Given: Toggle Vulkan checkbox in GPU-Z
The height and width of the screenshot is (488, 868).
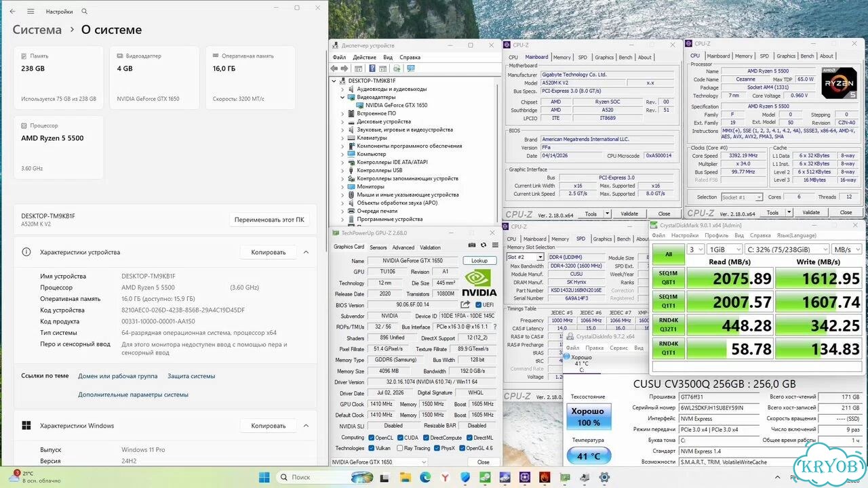Looking at the screenshot, I should [372, 448].
